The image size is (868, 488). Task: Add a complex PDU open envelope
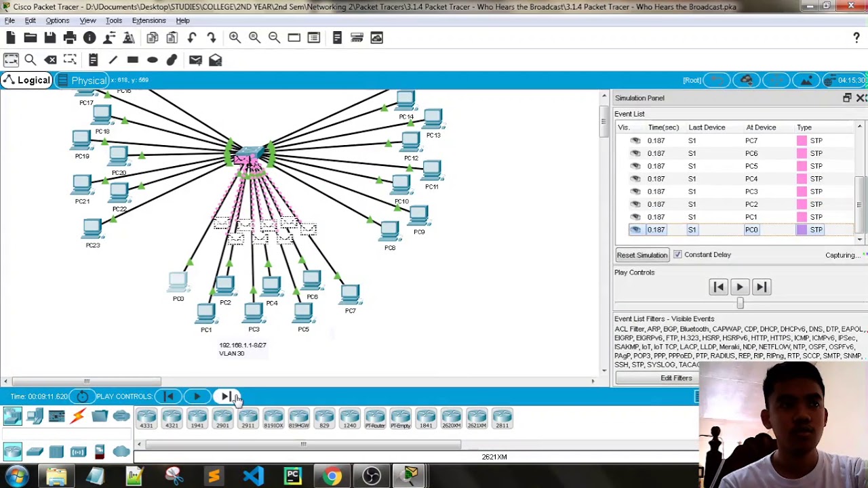(216, 60)
